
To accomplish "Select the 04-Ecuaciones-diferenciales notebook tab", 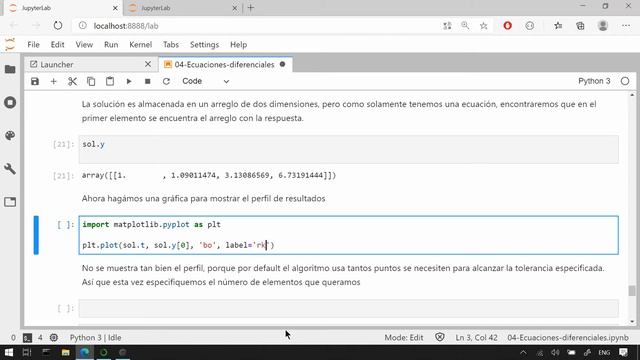I will point(224,64).
